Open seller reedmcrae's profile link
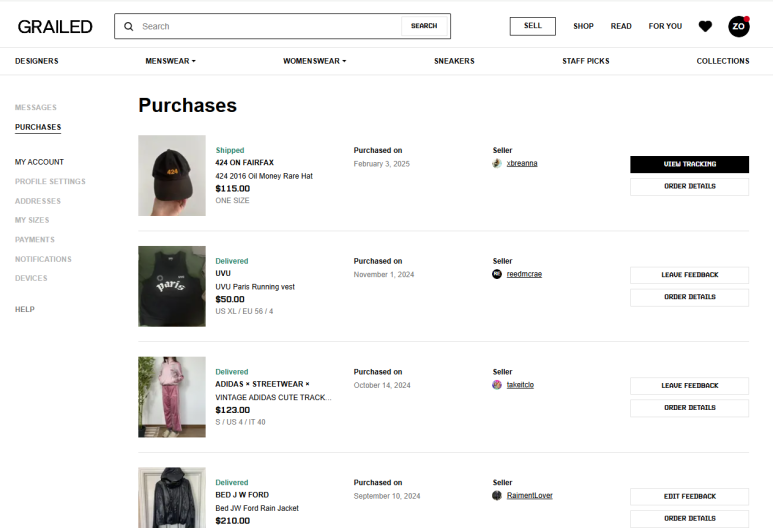 pos(524,274)
